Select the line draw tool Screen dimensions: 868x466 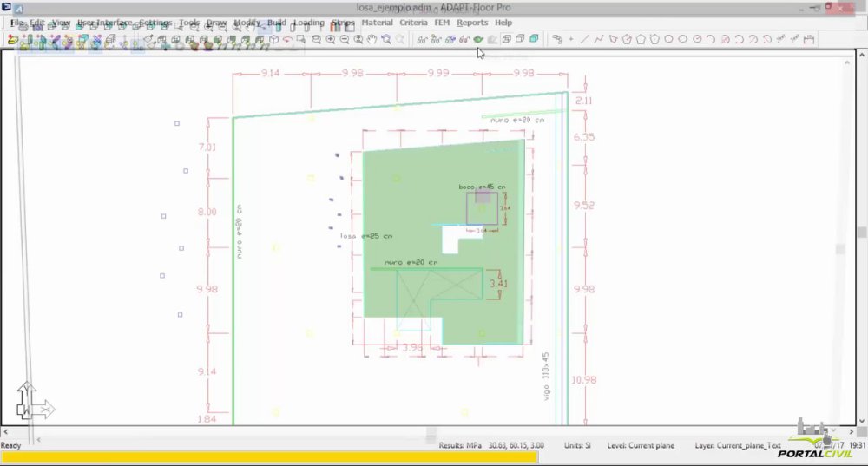[x=584, y=39]
